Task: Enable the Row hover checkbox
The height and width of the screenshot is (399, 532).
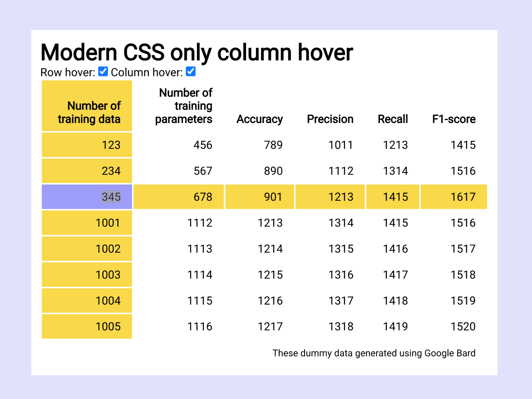Action: pos(103,71)
